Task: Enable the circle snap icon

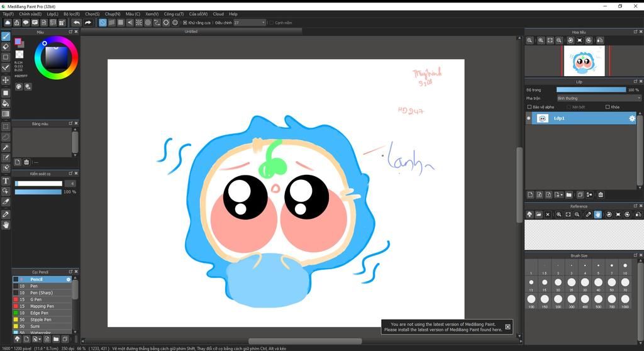Action: [x=148, y=23]
